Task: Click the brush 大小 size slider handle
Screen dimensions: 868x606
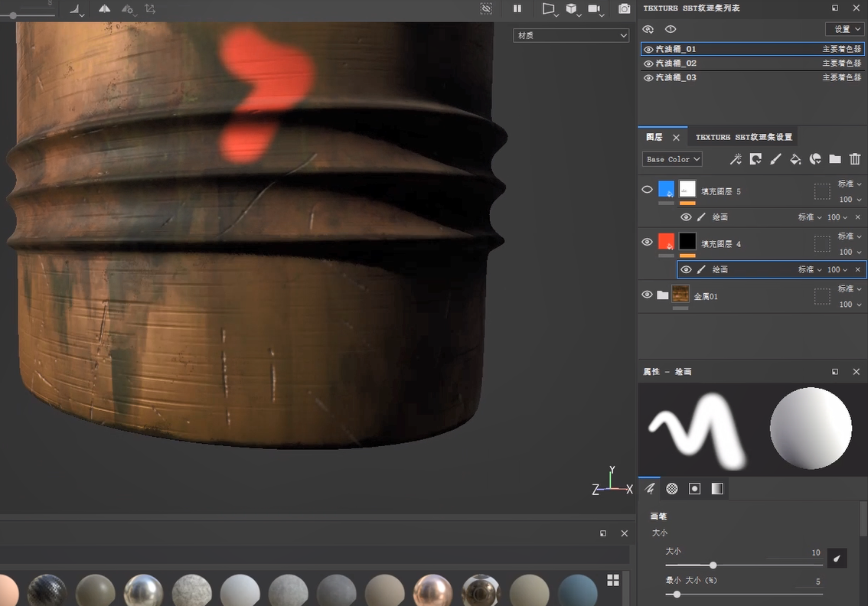Action: point(713,565)
